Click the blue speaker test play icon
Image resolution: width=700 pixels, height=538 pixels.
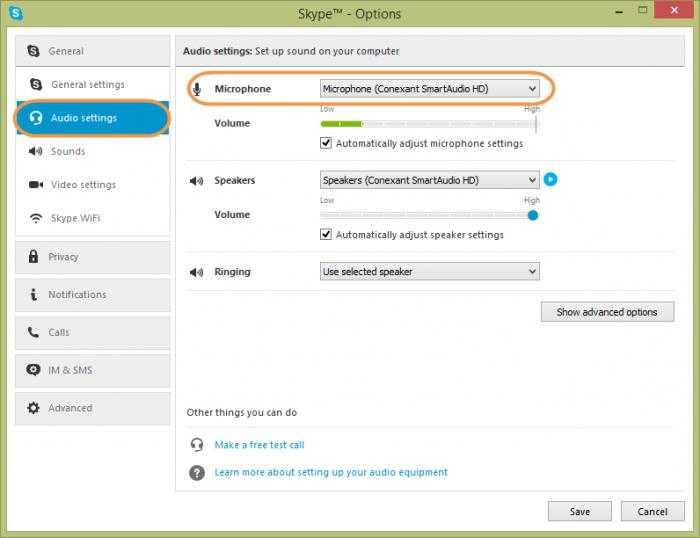point(550,180)
